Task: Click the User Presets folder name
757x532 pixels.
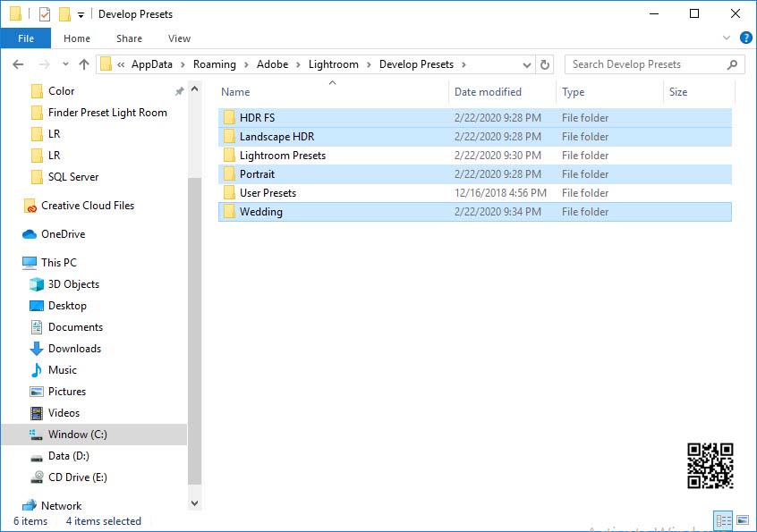Action: click(268, 193)
